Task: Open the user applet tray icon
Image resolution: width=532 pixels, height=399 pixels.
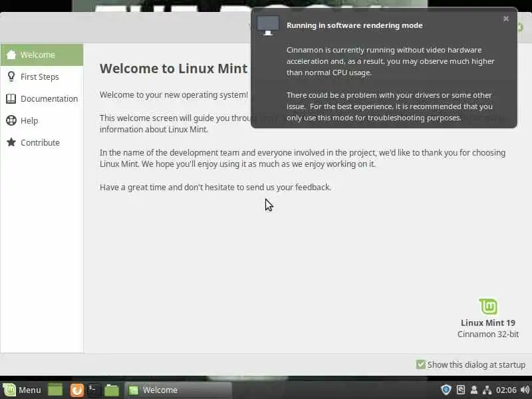Action: [474, 390]
